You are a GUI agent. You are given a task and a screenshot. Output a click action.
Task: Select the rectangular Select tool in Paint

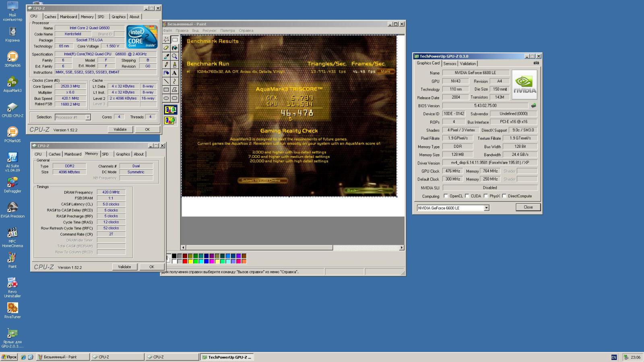[x=175, y=39]
